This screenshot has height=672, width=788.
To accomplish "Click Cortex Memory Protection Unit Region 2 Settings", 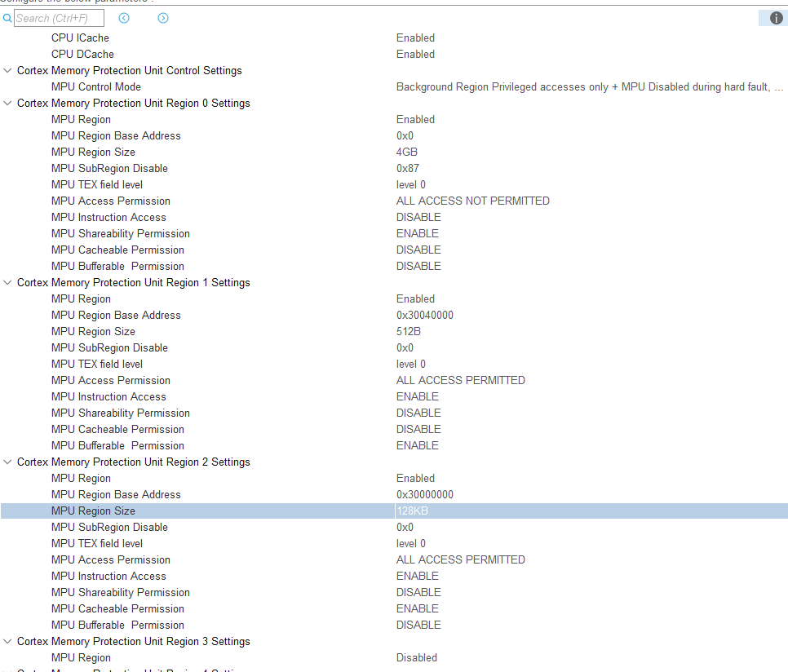I will [134, 462].
